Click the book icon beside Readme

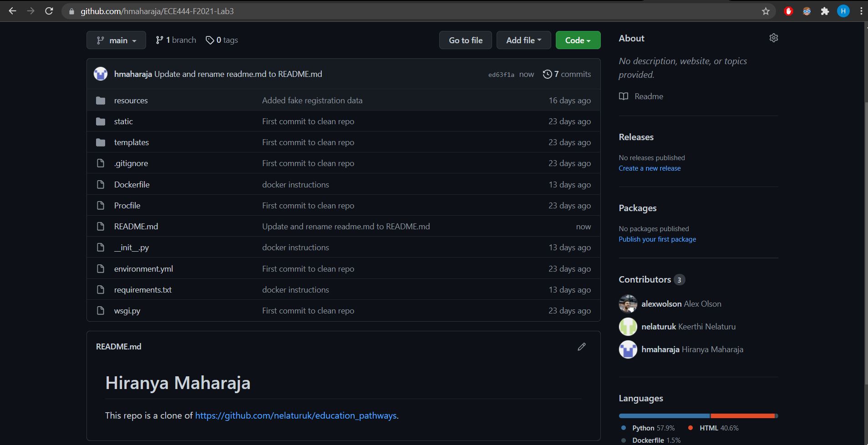pyautogui.click(x=624, y=96)
